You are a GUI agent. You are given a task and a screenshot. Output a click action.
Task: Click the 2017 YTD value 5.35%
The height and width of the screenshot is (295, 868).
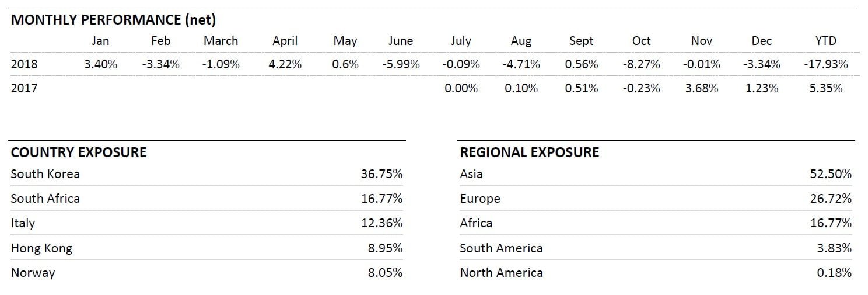pyautogui.click(x=825, y=88)
